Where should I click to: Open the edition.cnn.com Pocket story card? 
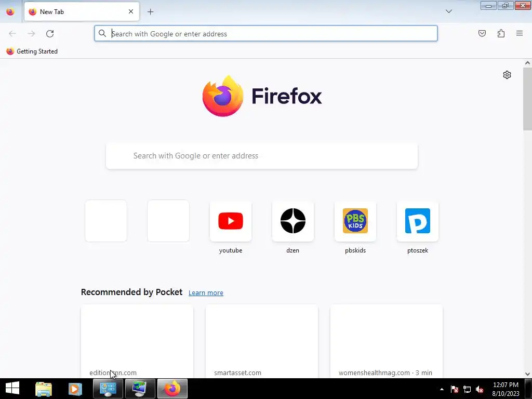[137, 341]
